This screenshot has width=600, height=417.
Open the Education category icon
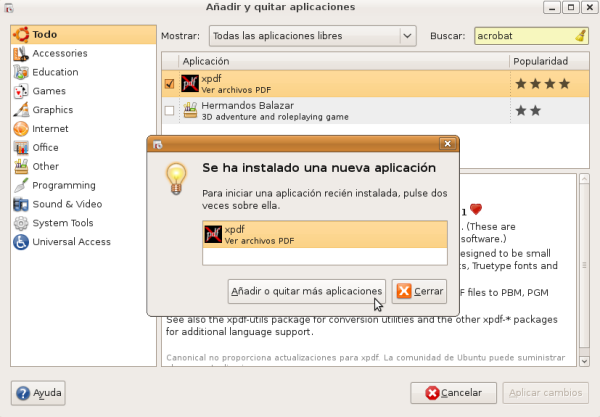[20, 72]
